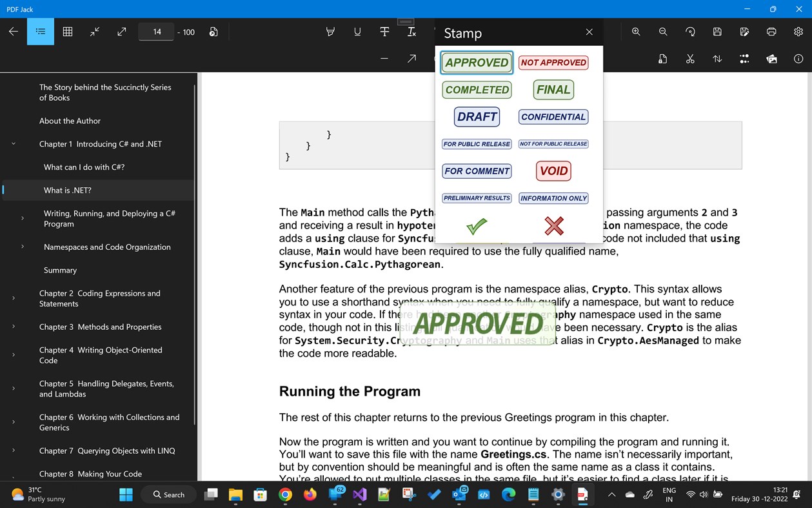
Task: Click the reorder pages arrows icon
Action: click(717, 59)
